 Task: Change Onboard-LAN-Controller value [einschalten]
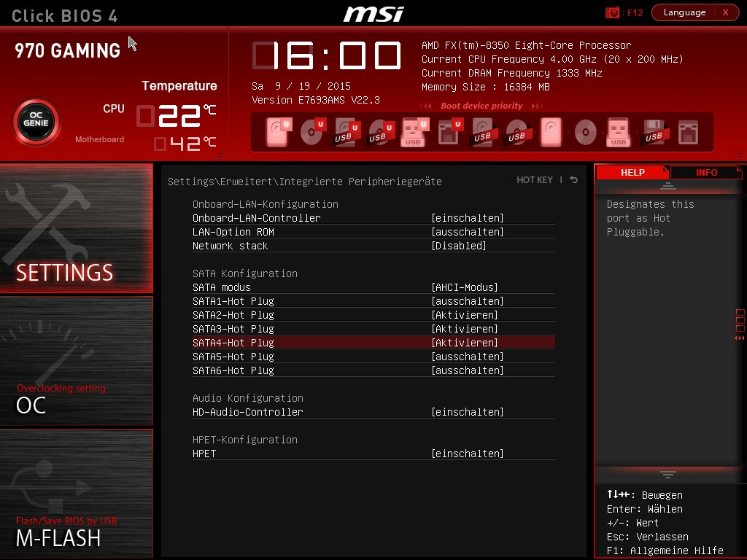(x=468, y=217)
